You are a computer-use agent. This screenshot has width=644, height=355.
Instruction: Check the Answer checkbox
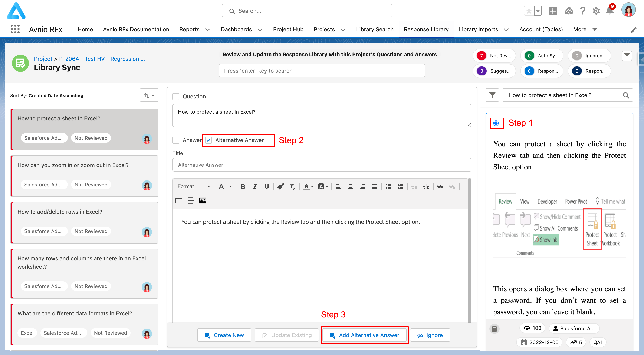176,140
